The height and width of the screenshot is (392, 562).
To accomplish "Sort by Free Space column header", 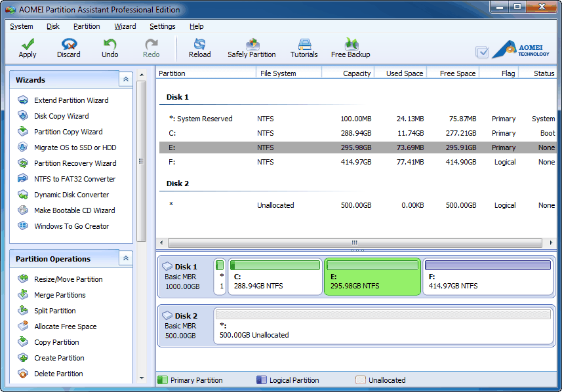I will pos(453,73).
